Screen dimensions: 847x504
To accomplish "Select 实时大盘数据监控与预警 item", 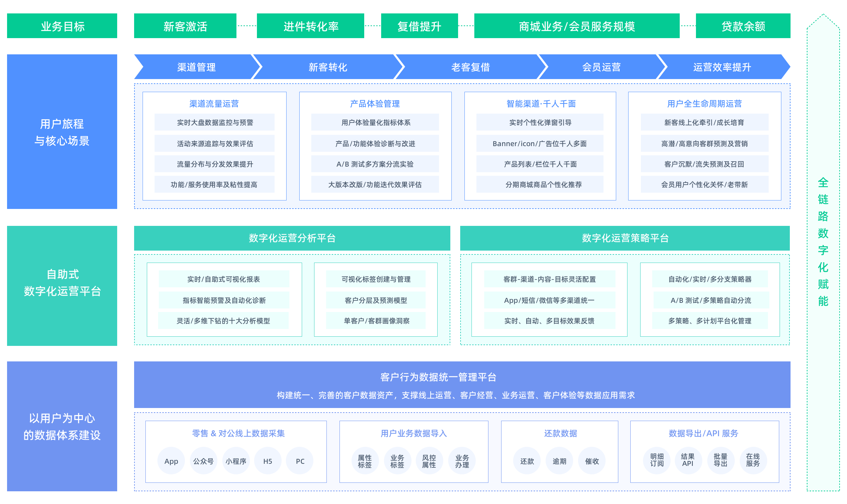I will tap(215, 122).
